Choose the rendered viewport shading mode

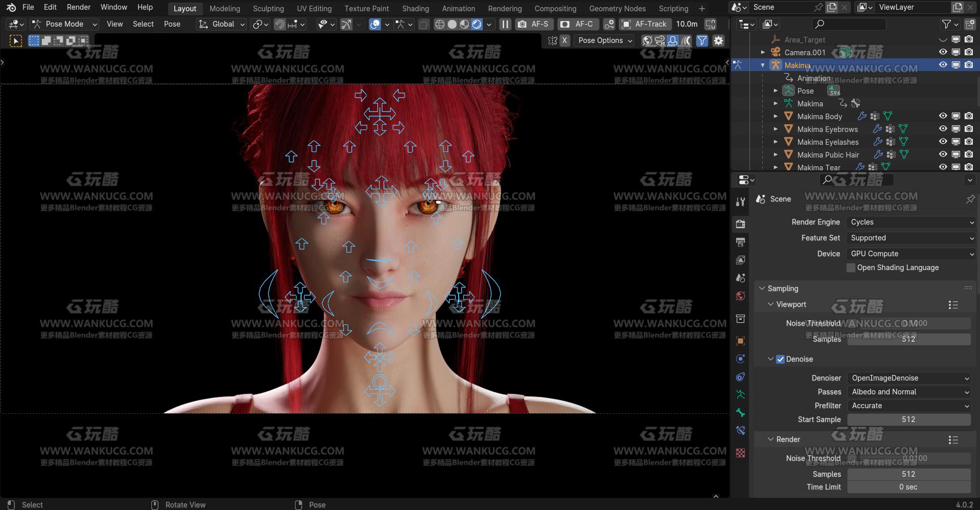pyautogui.click(x=476, y=24)
